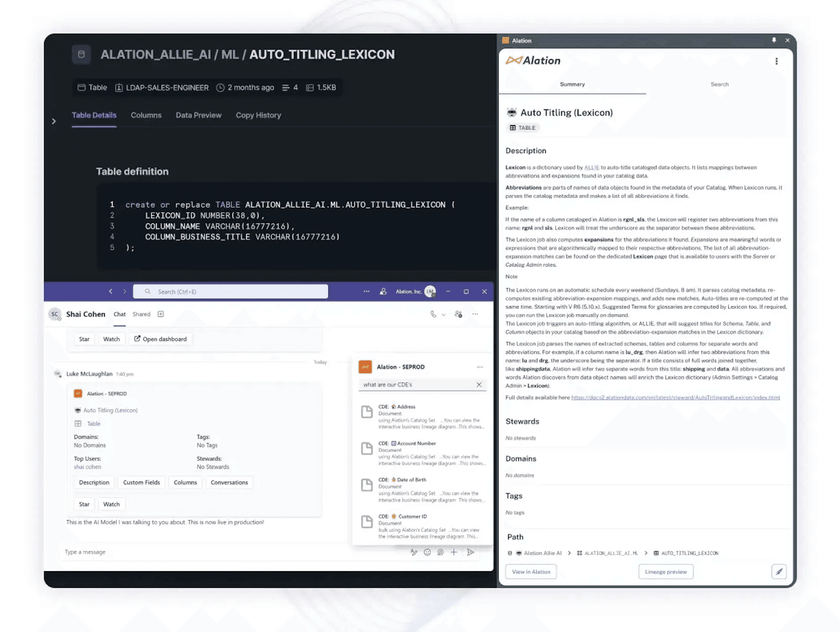The image size is (840, 632).
Task: Open the docs2.alationdata.com full details link
Action: [x=675, y=398]
